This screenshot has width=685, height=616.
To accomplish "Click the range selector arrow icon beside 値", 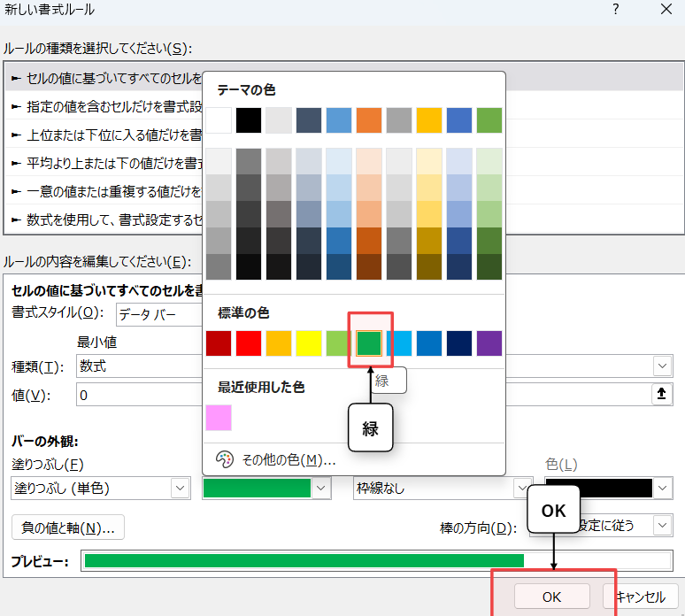I will [x=662, y=395].
